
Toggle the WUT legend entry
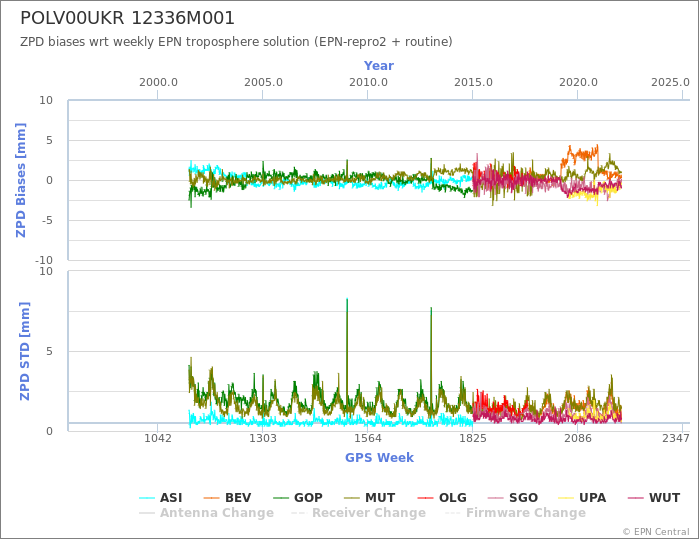tap(654, 498)
